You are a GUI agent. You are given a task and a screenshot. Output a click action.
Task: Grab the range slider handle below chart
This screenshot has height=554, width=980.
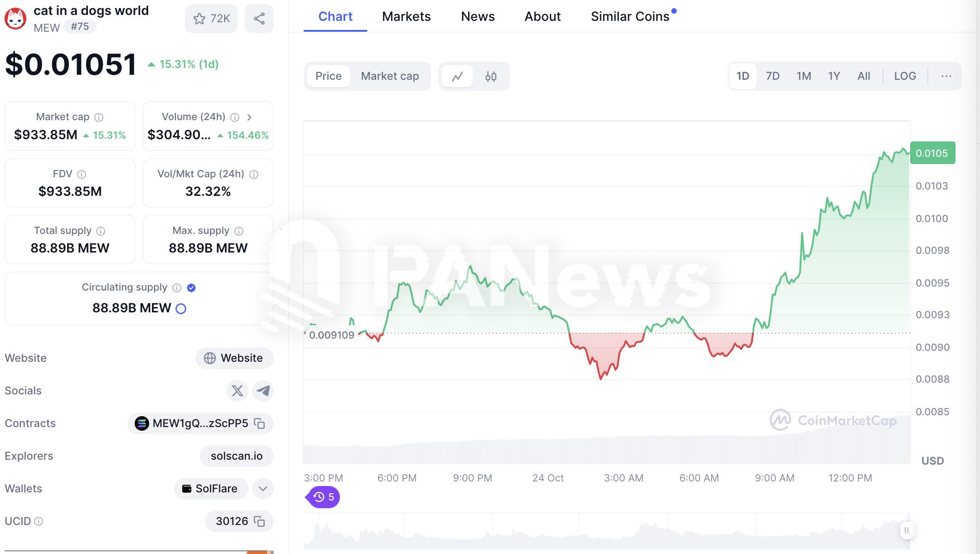coord(907,530)
